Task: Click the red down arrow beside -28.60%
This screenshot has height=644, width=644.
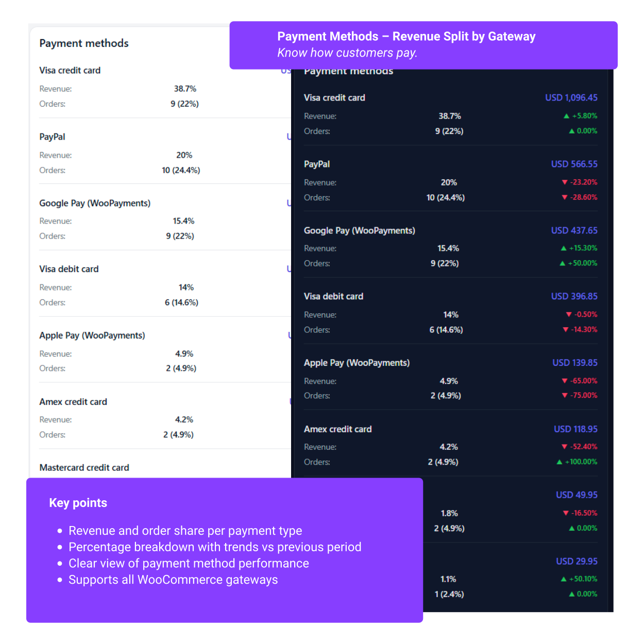Action: point(565,197)
